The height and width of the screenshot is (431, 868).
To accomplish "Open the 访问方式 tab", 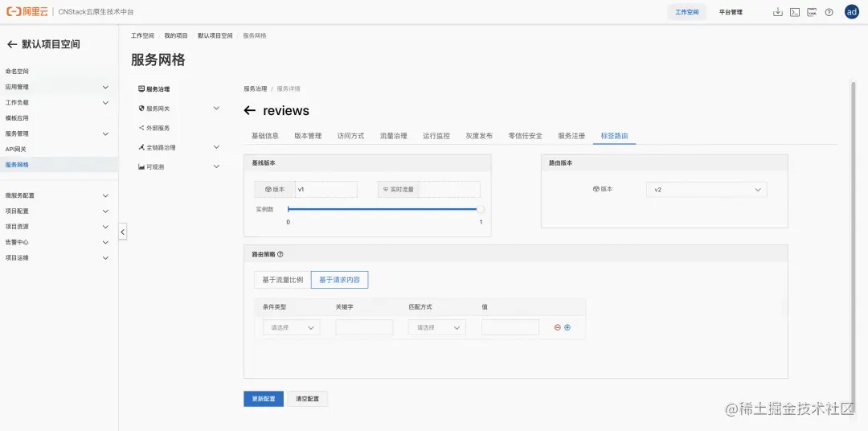I will (351, 136).
